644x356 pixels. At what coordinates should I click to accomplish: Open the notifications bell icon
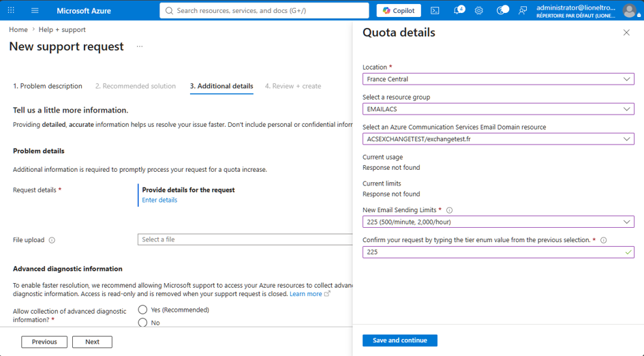459,10
